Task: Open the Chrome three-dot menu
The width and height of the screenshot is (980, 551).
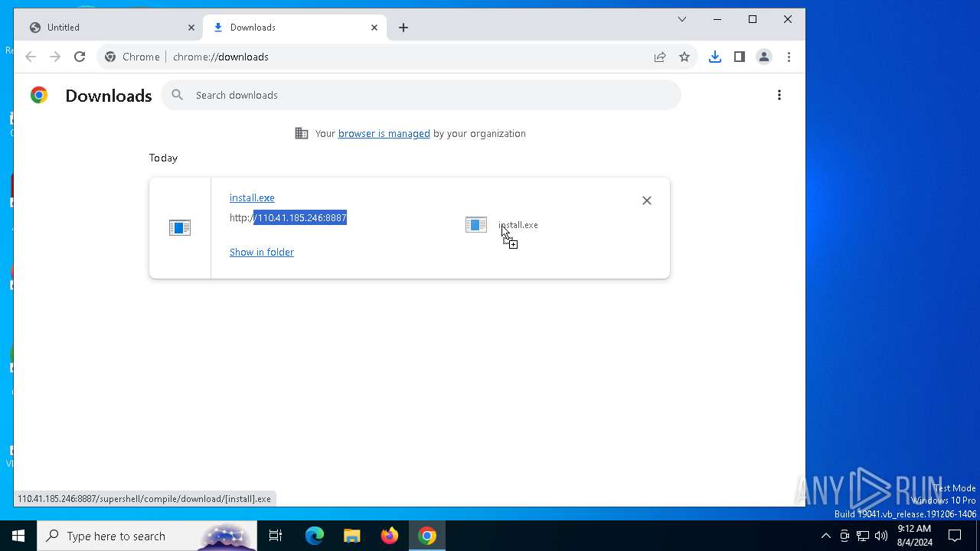Action: pos(789,57)
